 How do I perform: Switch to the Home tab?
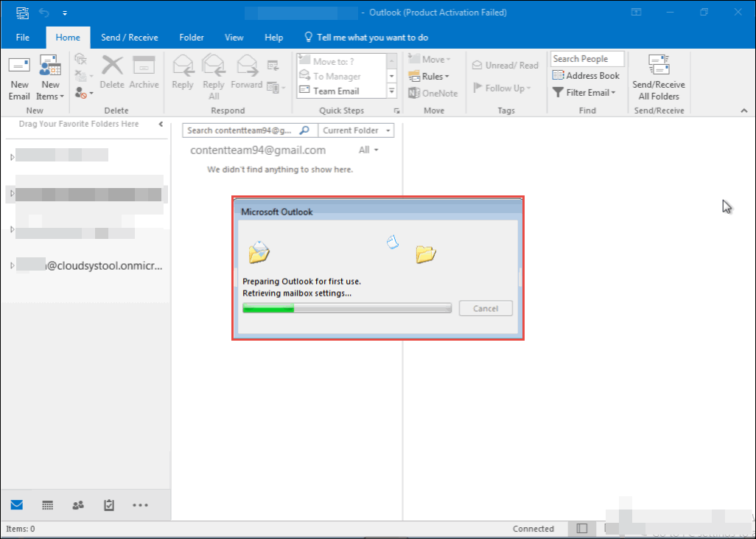[68, 38]
